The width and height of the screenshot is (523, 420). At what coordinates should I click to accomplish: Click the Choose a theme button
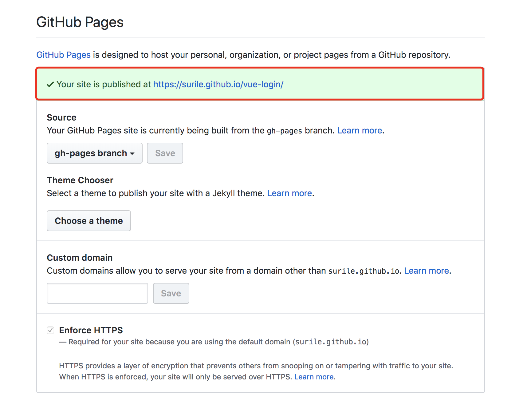[88, 220]
